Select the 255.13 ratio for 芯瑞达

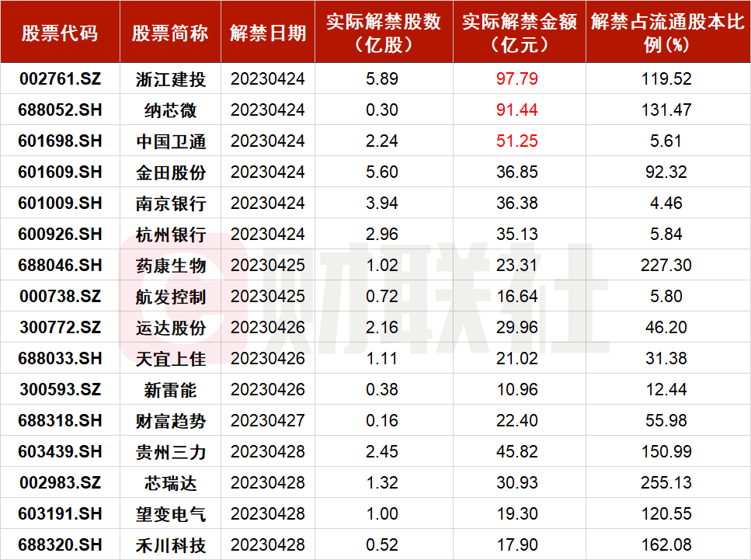(667, 483)
